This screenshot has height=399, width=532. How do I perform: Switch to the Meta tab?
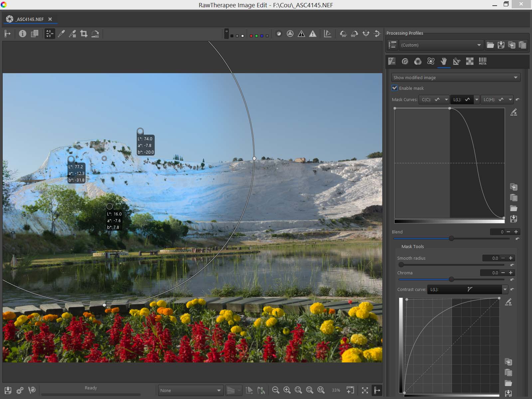tap(482, 61)
